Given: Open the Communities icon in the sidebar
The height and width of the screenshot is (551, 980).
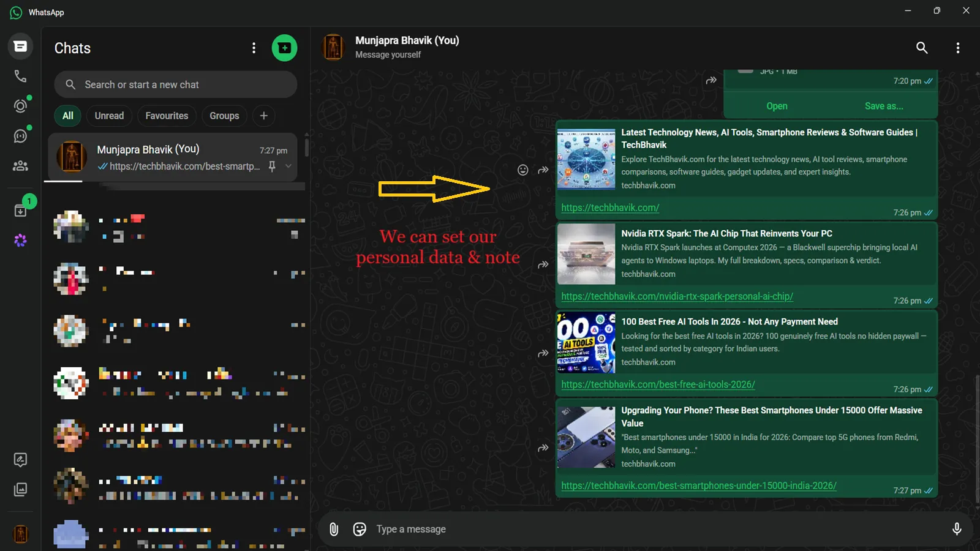Looking at the screenshot, I should coord(20,165).
